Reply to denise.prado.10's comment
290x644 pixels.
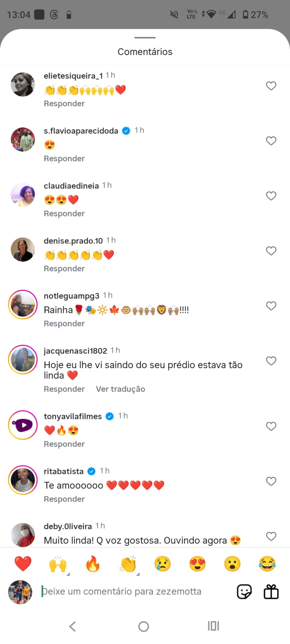coord(64,269)
